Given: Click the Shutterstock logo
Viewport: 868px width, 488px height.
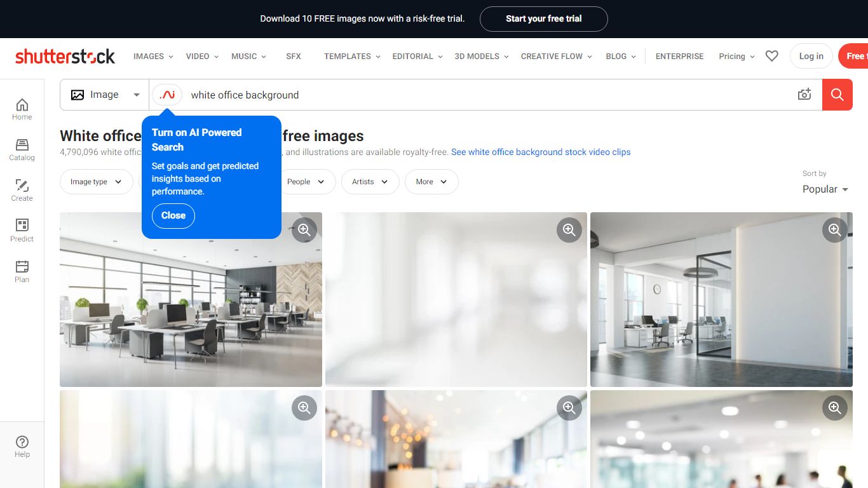Looking at the screenshot, I should click(x=65, y=56).
